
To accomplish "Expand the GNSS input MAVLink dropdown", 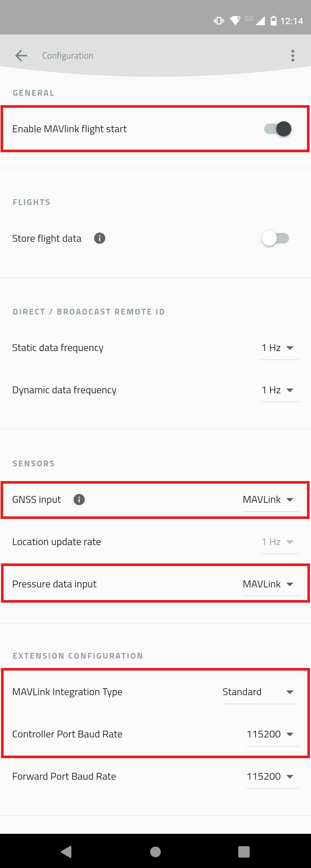I will (270, 499).
